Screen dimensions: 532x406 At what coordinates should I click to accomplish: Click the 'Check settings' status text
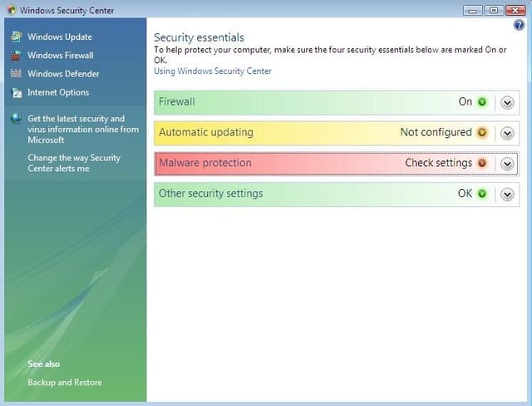pyautogui.click(x=438, y=163)
